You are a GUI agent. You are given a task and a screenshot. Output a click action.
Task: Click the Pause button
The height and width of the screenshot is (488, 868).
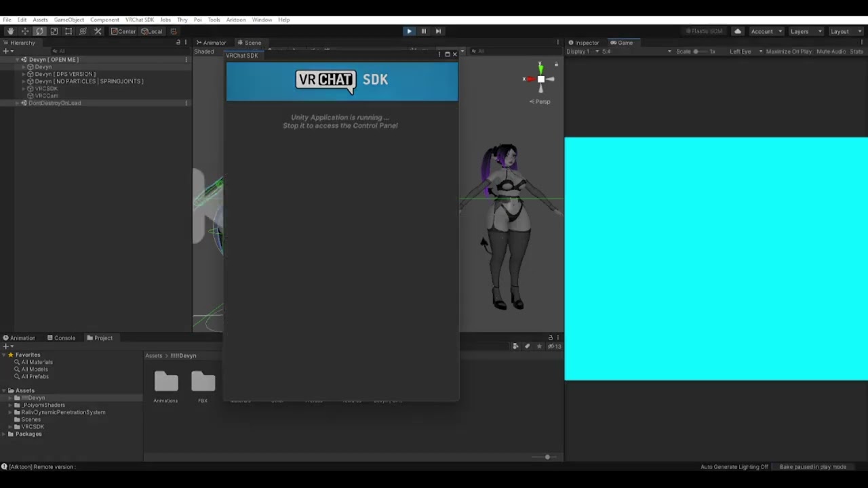[424, 31]
